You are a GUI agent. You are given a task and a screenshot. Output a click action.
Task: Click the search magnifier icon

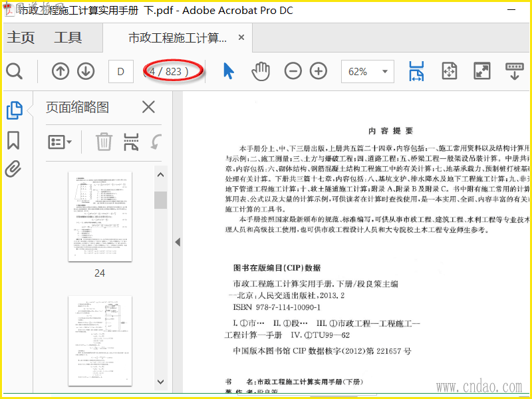pyautogui.click(x=15, y=72)
